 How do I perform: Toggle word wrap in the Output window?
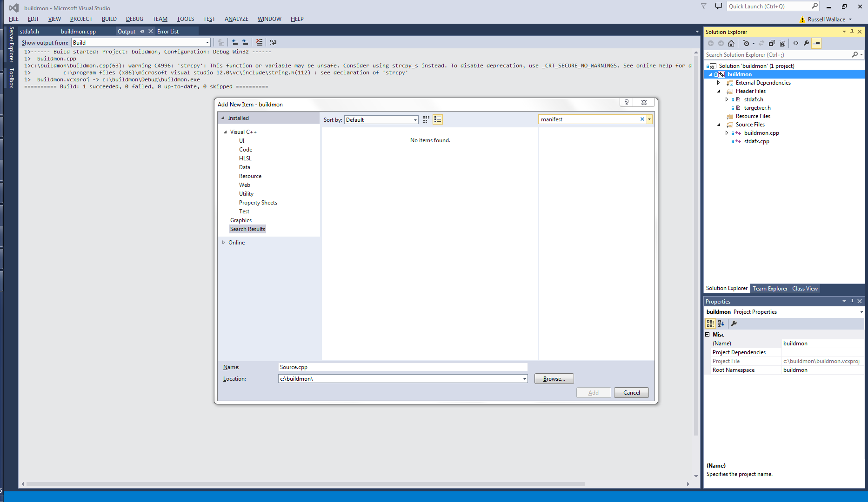pos(273,42)
